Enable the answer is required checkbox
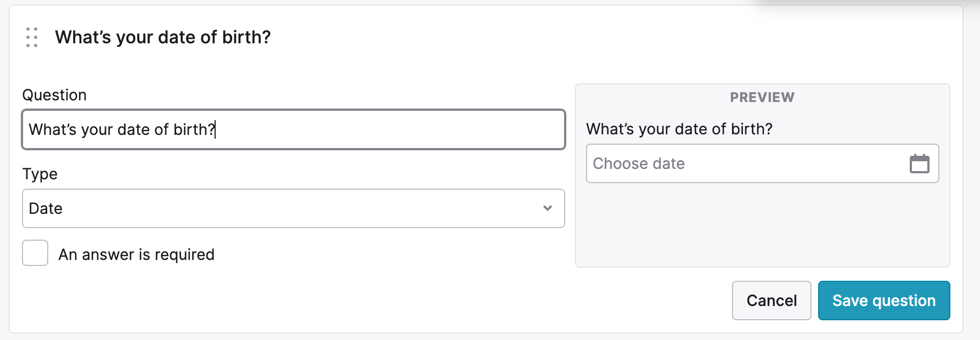980x340 pixels. [35, 253]
